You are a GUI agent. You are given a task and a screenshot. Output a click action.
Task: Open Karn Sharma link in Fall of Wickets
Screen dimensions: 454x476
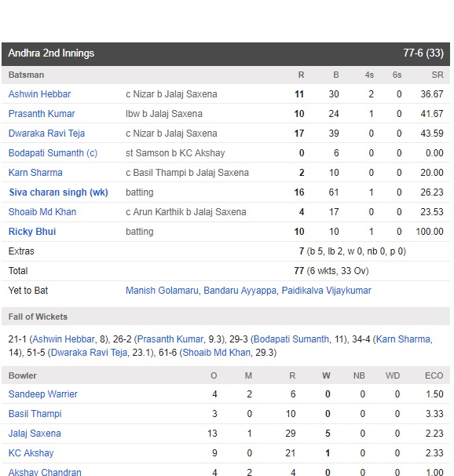(x=403, y=339)
